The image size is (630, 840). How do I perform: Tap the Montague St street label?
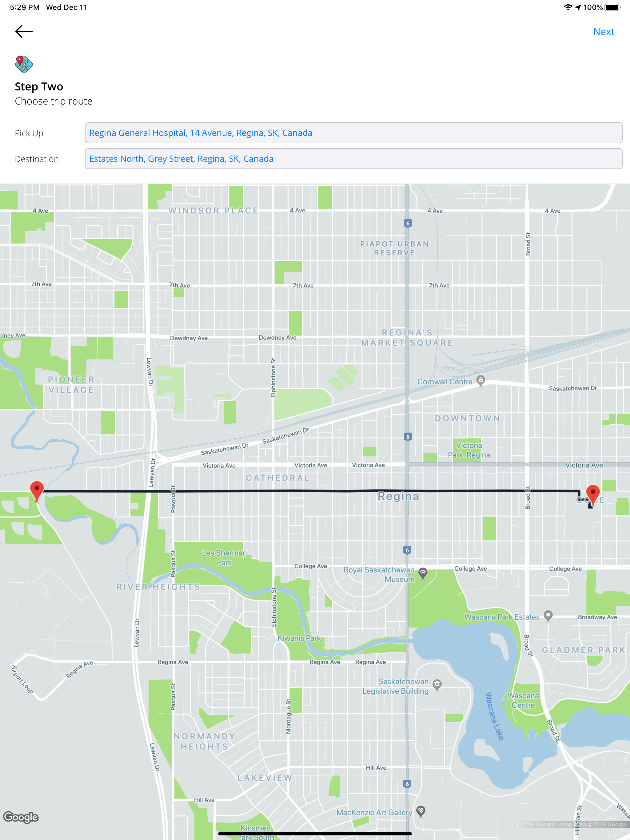pos(289,716)
